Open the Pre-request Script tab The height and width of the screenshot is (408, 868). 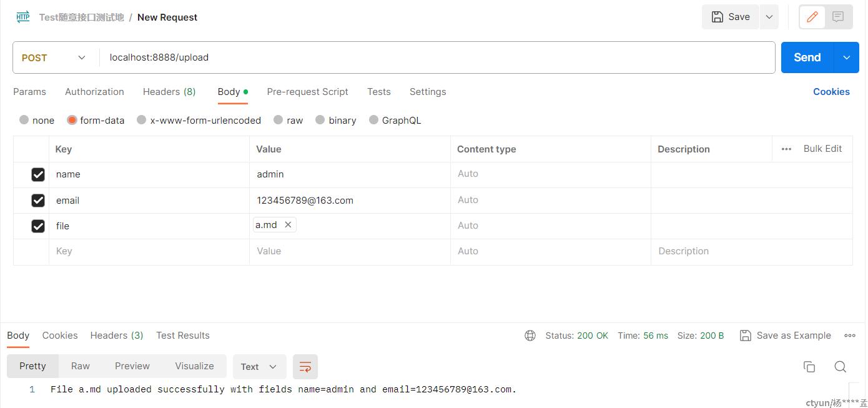307,92
